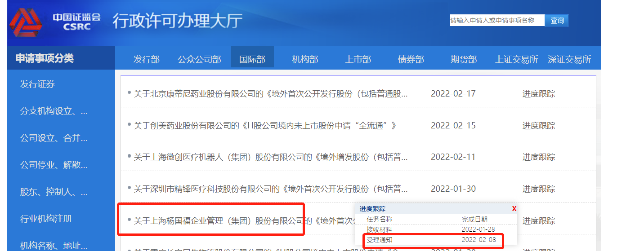
Task: Click 接收材料 in the progress popup
Action: pos(380,229)
